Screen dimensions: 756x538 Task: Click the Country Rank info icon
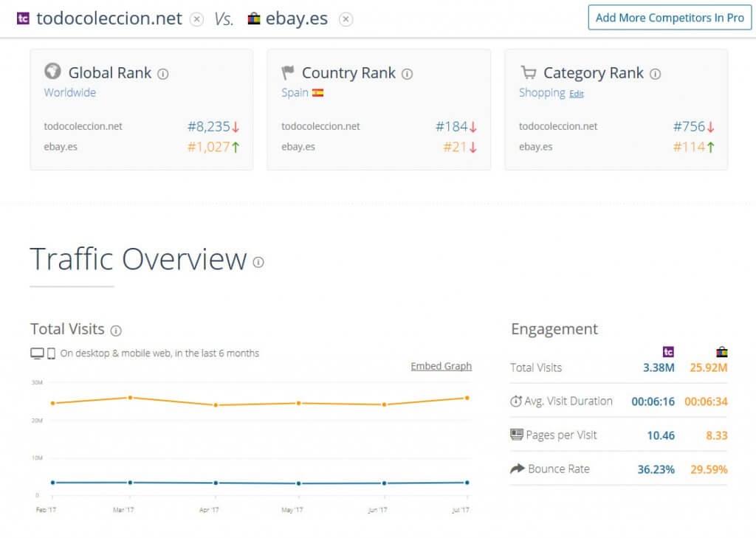[407, 74]
